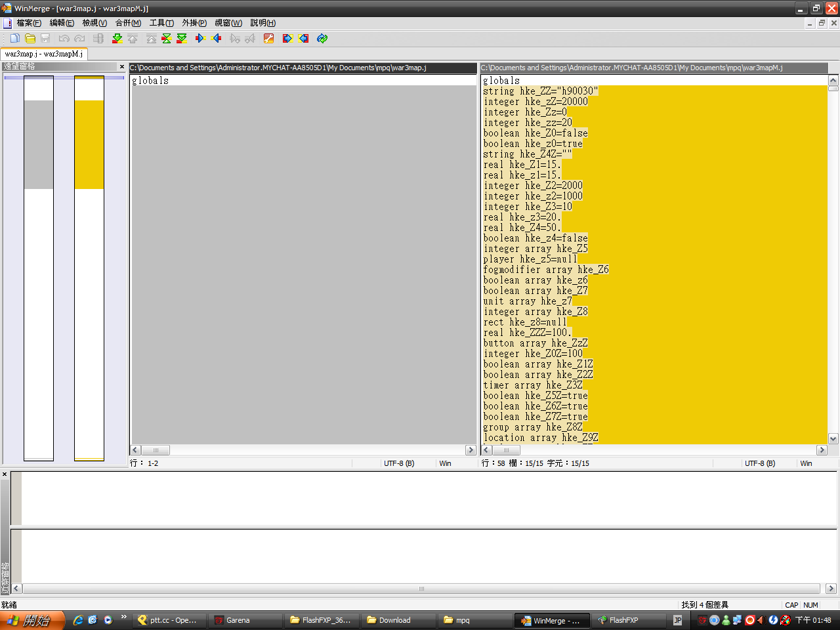Open the 檔案(F) menu
Viewport: 840px width, 630px height.
[28, 23]
